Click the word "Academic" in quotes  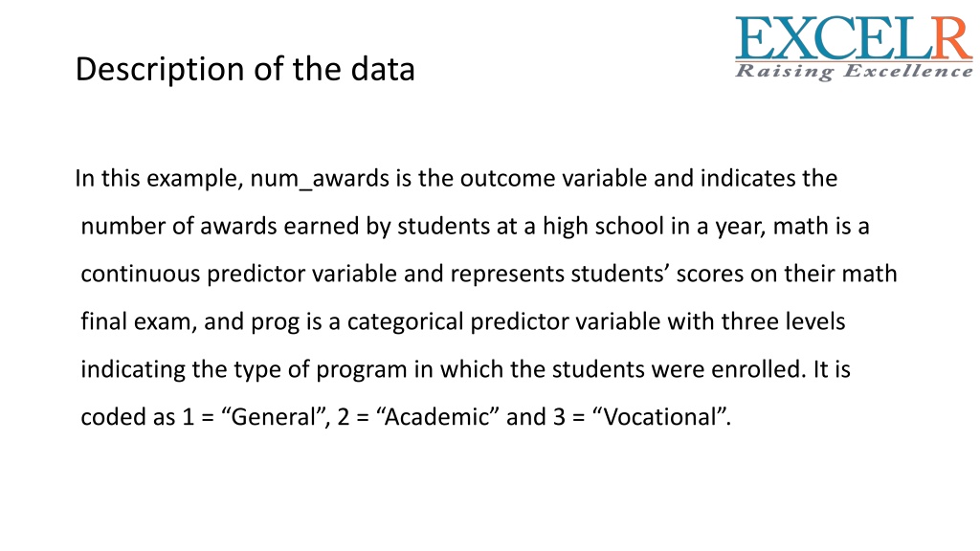click(x=437, y=417)
